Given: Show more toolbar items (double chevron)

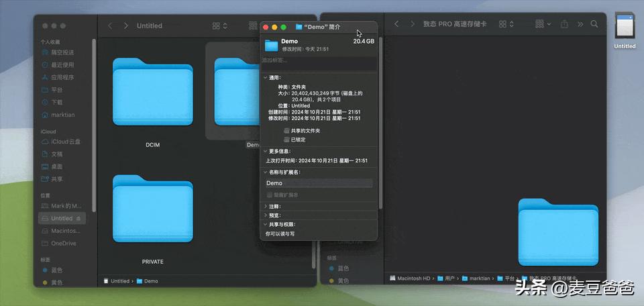Looking at the screenshot, I should coord(580,24).
